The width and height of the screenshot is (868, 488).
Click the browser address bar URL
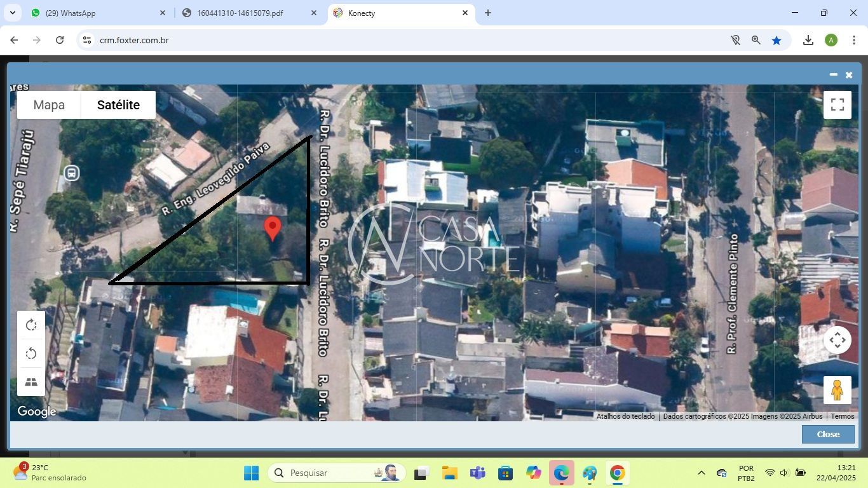[134, 40]
